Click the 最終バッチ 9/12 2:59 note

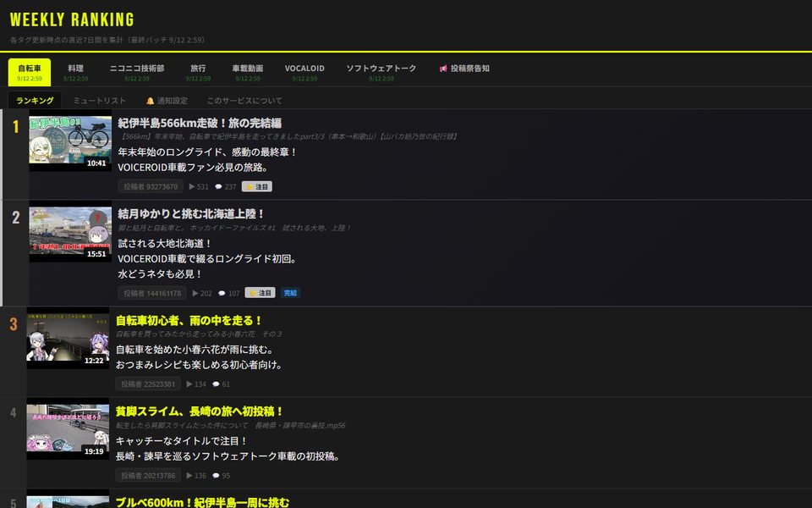167,40
